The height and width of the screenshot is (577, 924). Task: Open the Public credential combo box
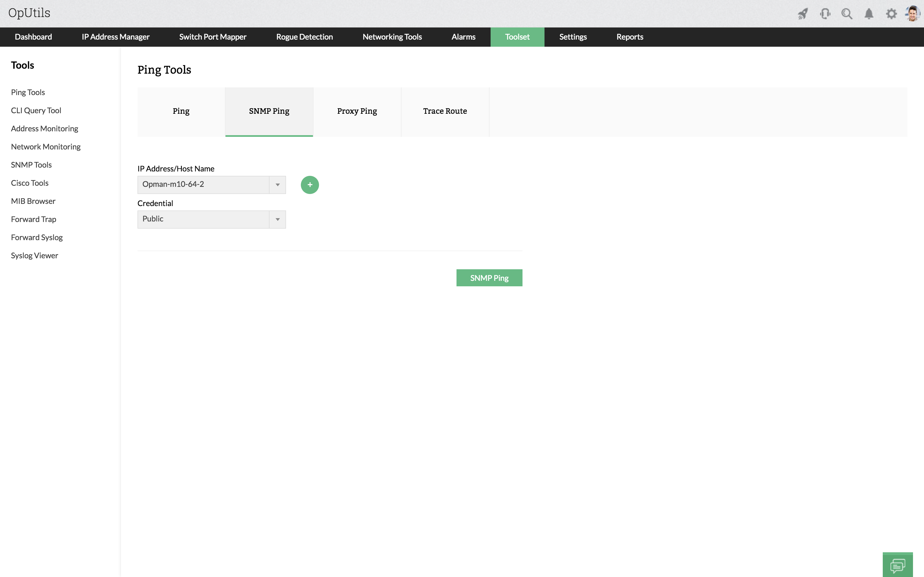[x=203, y=220]
